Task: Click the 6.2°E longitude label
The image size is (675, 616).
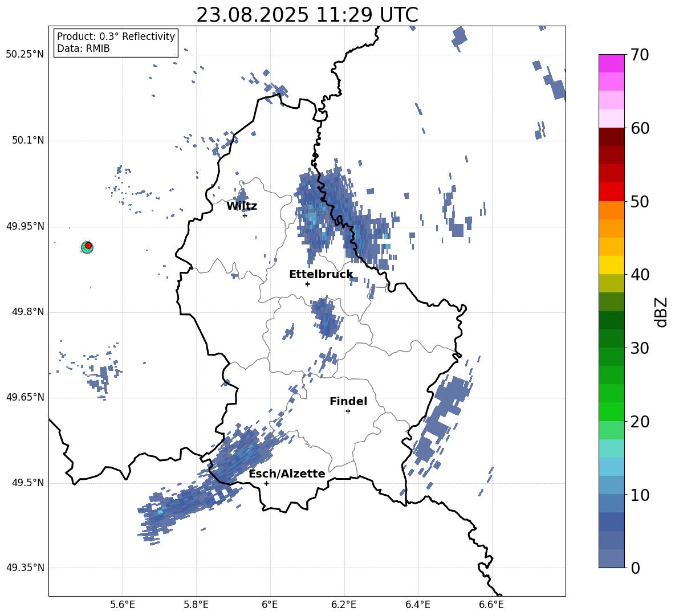Action: pos(344,605)
